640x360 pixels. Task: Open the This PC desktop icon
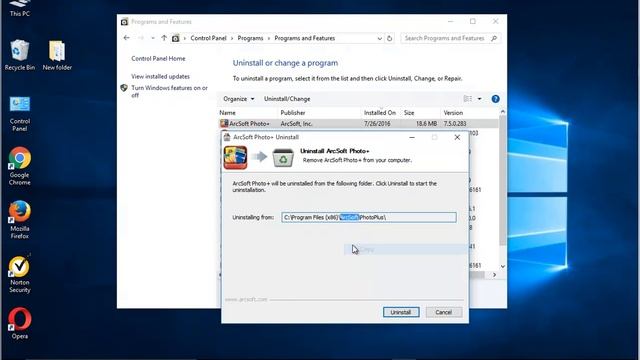click(19, 9)
